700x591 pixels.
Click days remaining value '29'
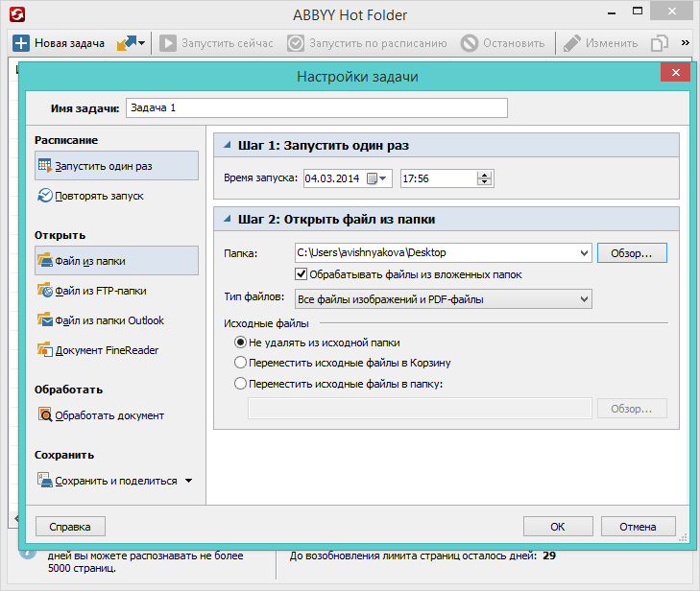549,556
